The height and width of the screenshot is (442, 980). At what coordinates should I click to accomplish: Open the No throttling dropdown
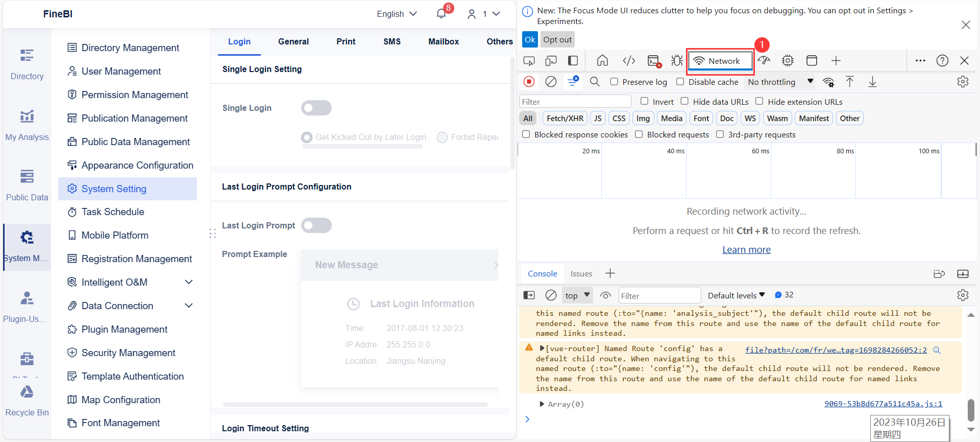click(x=780, y=82)
